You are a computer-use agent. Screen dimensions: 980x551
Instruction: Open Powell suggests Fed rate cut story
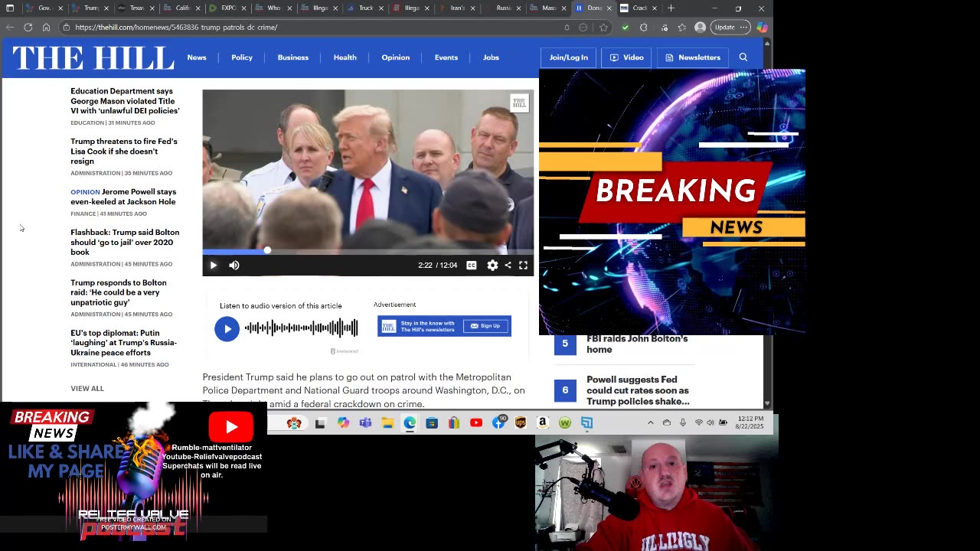click(638, 390)
